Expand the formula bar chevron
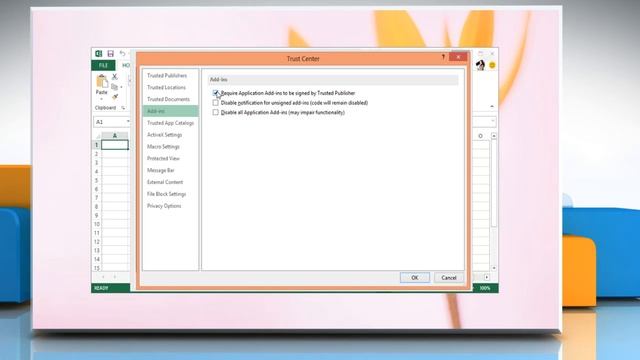Image resolution: width=640 pixels, height=360 pixels. [493, 121]
